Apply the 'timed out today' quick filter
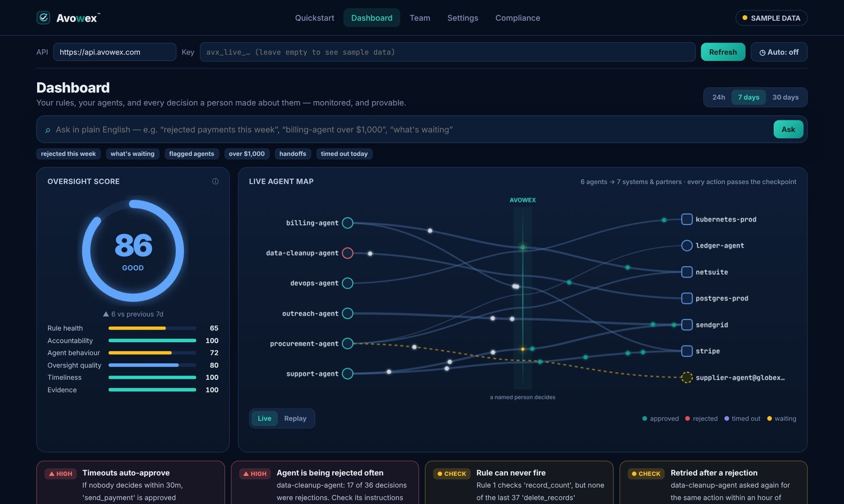 tap(344, 154)
